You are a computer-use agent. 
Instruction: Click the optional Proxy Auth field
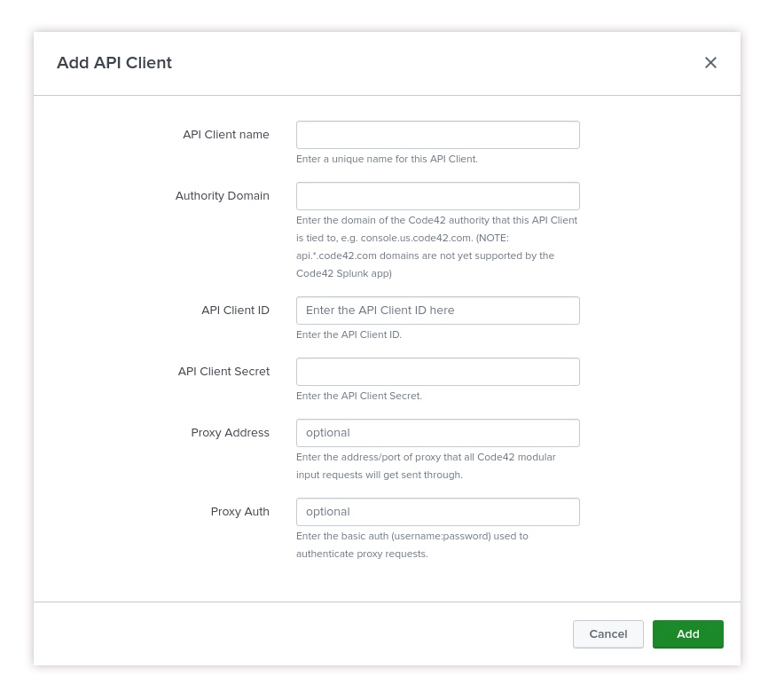[x=438, y=512]
